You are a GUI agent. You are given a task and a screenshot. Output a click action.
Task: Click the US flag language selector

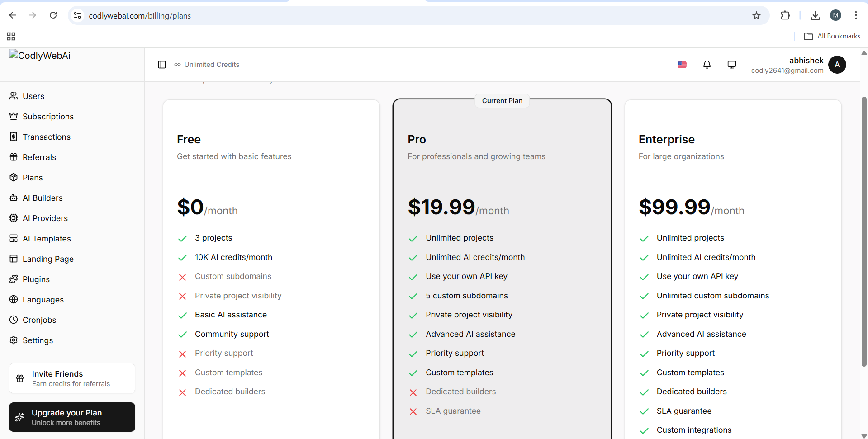(682, 65)
